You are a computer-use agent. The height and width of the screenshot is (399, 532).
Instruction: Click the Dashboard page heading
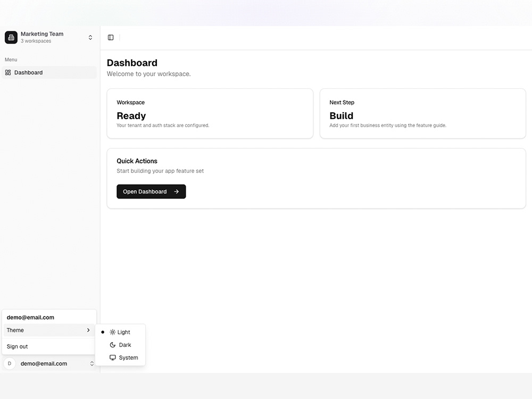[132, 63]
